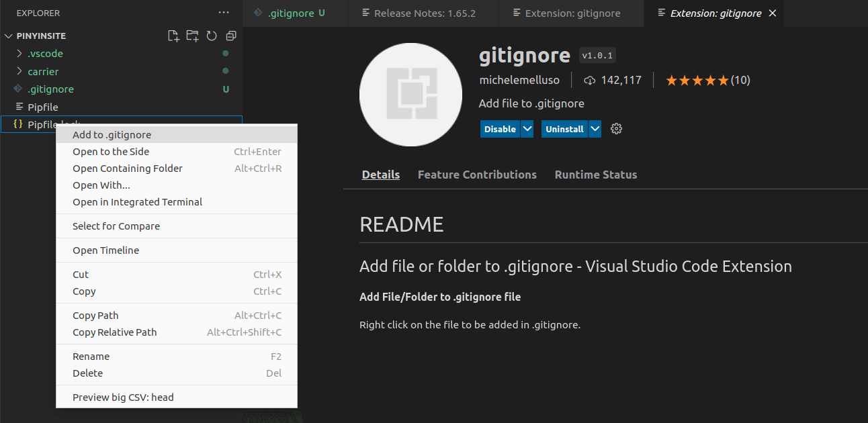Open the Runtime Status tab
Screen dimensions: 868x423
pyautogui.click(x=596, y=175)
